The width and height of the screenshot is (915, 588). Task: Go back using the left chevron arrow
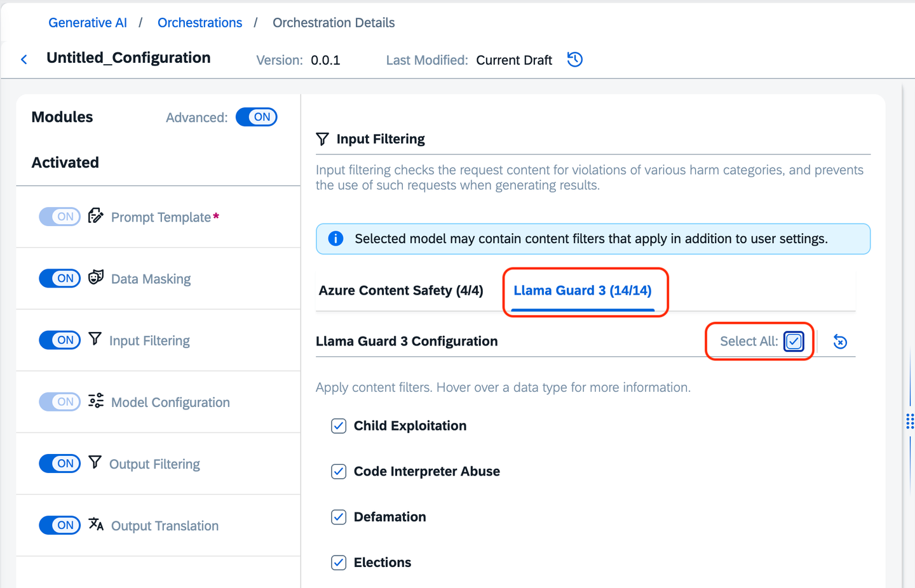24,60
